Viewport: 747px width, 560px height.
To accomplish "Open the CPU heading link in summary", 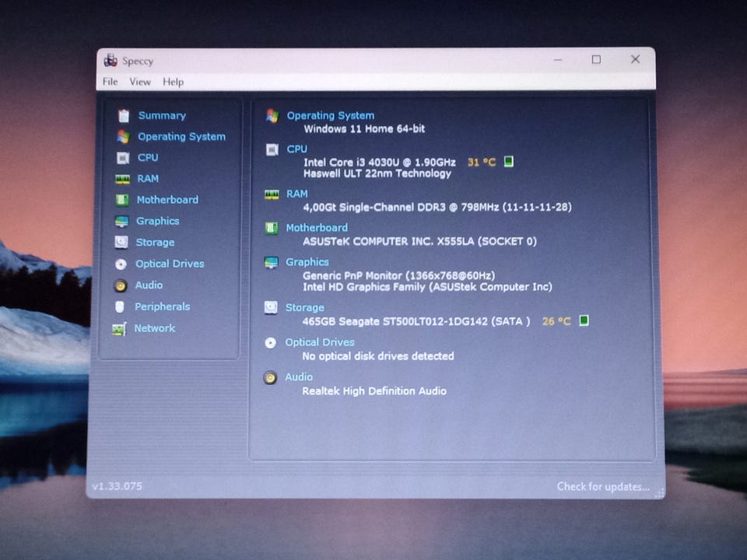I will (x=296, y=149).
